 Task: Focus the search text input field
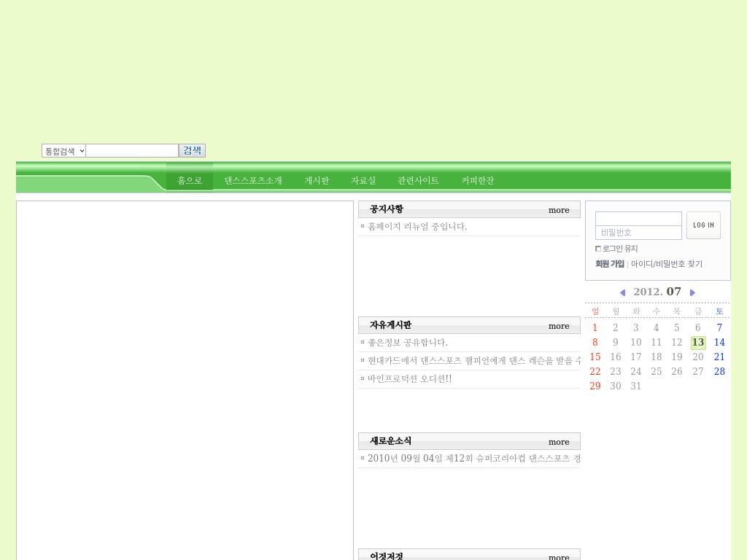(132, 151)
